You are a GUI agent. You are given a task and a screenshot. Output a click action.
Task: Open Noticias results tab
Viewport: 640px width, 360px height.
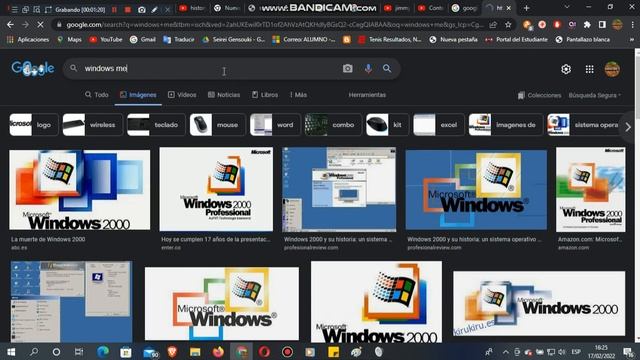224,95
